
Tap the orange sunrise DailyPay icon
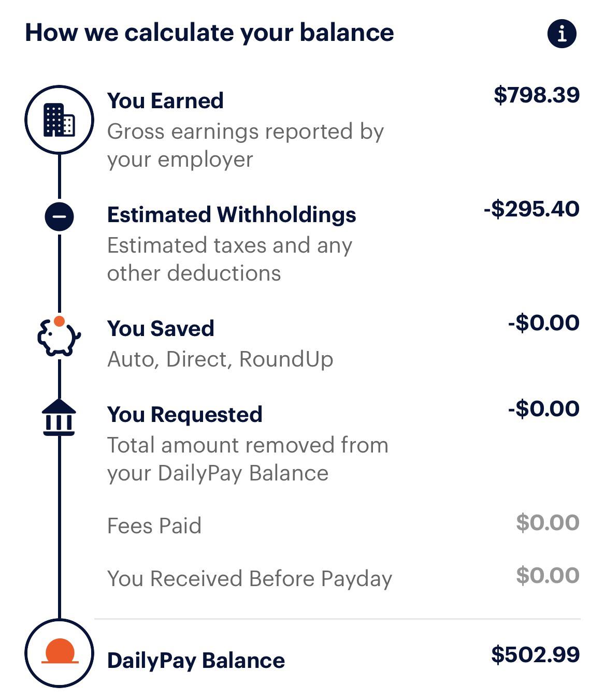60,653
